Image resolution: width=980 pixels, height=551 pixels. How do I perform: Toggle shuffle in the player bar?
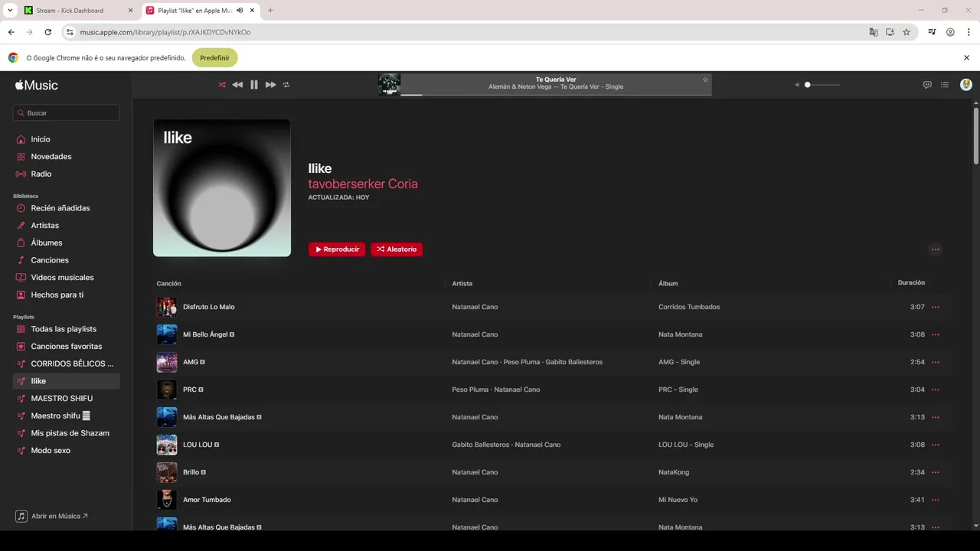click(x=222, y=85)
